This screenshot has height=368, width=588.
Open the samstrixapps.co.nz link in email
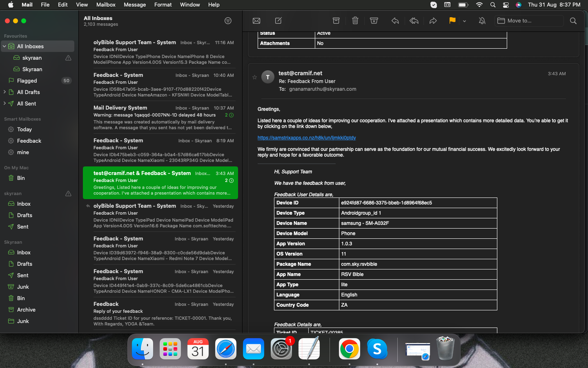[307, 138]
